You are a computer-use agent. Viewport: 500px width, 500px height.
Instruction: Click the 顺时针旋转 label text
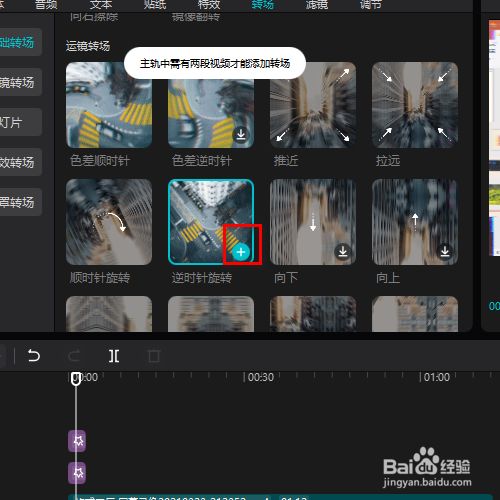pyautogui.click(x=100, y=278)
